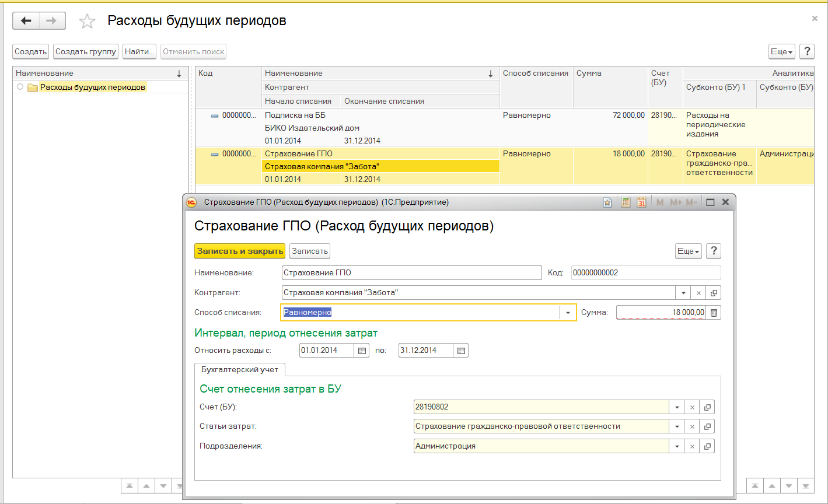Close the Расходы будущих периодов page
The width and height of the screenshot is (828, 504).
point(815,19)
